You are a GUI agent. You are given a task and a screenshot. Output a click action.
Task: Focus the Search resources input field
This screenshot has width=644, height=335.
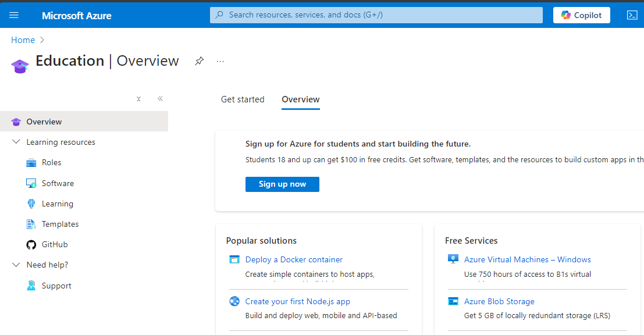(x=376, y=15)
